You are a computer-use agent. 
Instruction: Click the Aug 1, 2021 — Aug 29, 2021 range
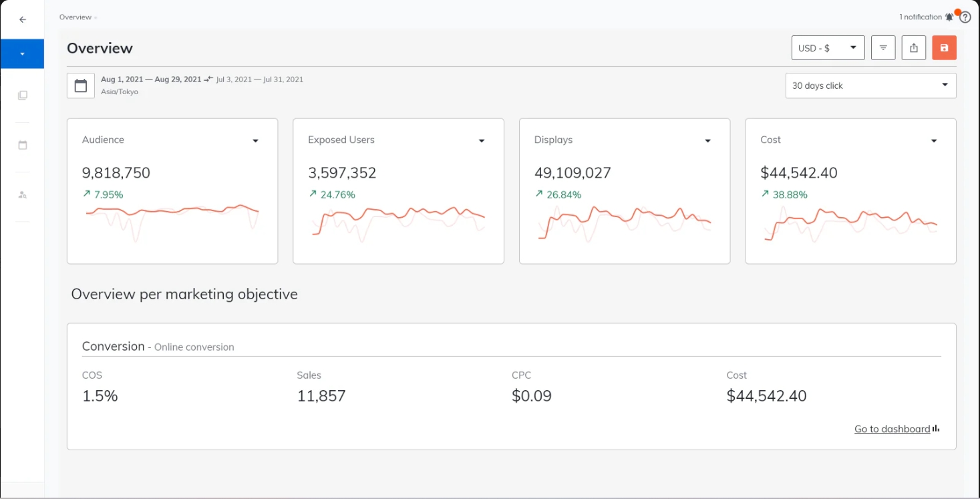point(151,79)
